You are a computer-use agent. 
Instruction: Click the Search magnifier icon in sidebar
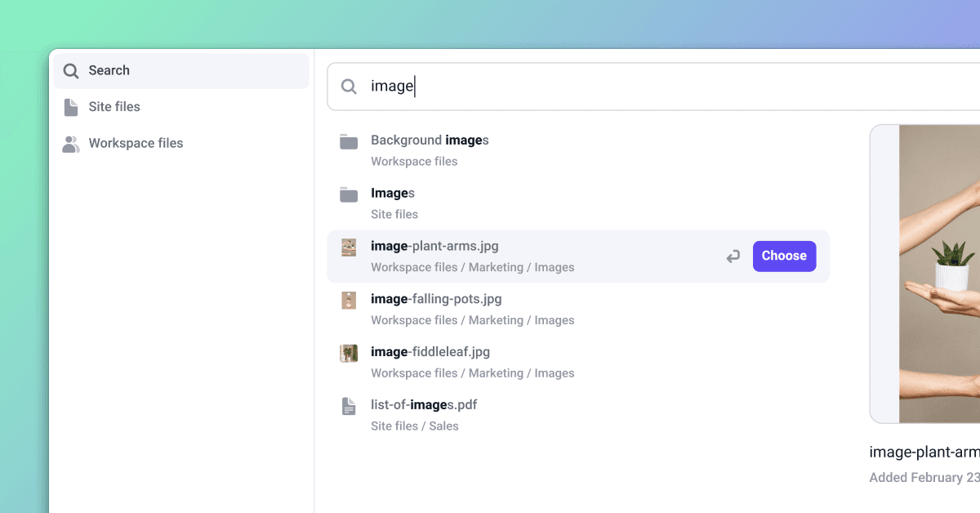(x=72, y=70)
